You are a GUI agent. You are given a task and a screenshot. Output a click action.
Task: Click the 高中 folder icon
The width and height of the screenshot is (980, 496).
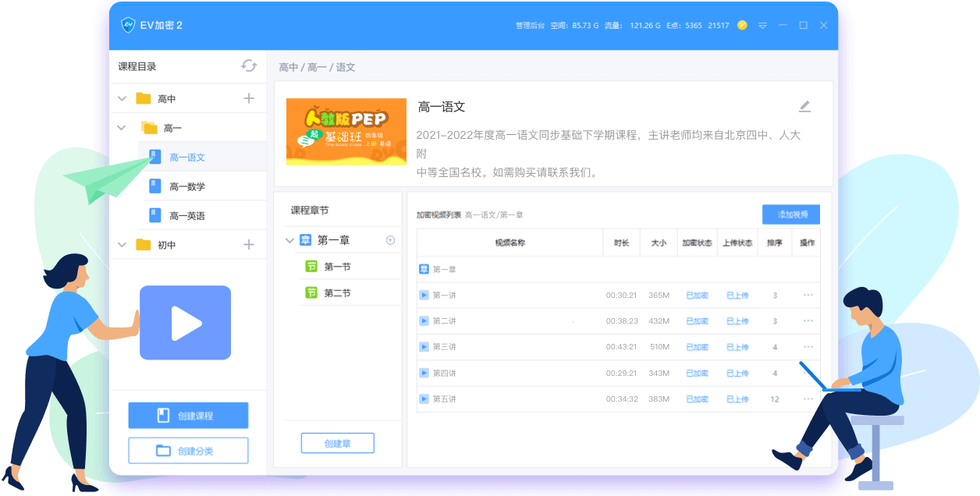click(143, 97)
